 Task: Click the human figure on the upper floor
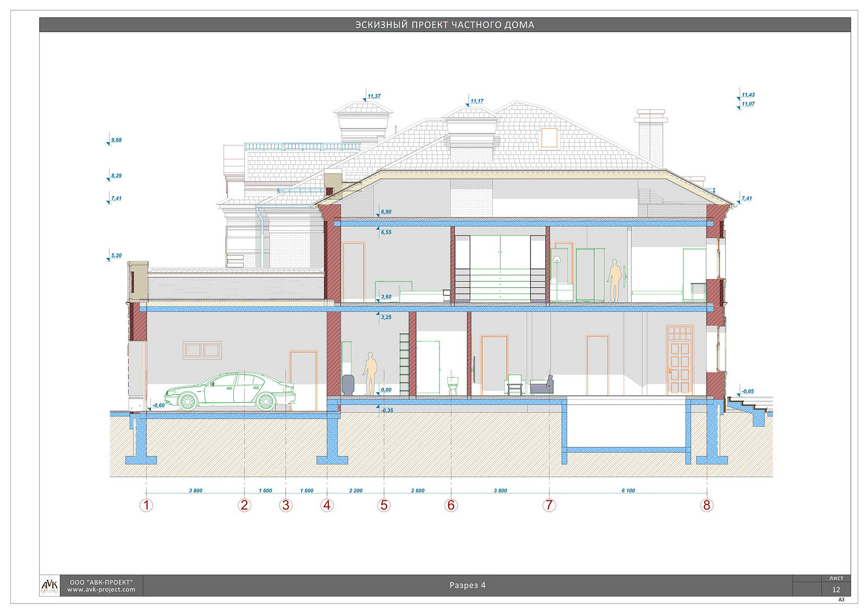tap(614, 280)
